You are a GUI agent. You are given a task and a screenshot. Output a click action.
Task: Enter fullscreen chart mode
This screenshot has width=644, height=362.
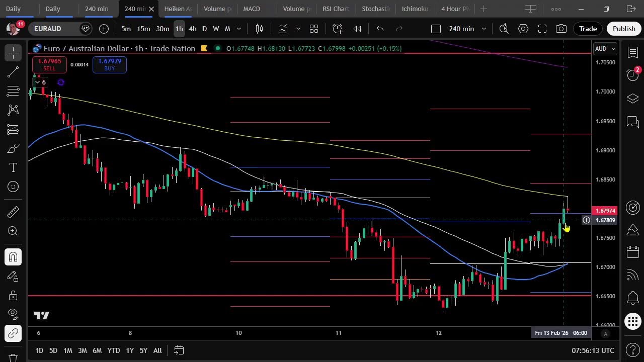coord(542,29)
